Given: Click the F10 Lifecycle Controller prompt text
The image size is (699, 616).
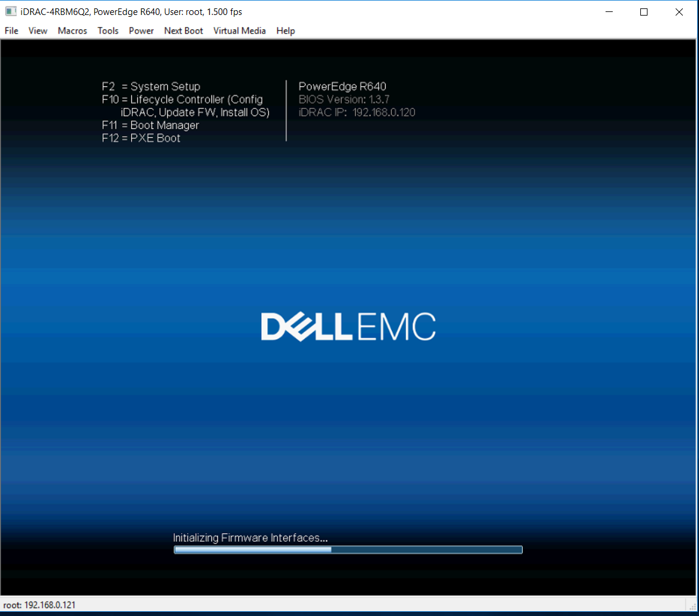Looking at the screenshot, I should coord(181,99).
